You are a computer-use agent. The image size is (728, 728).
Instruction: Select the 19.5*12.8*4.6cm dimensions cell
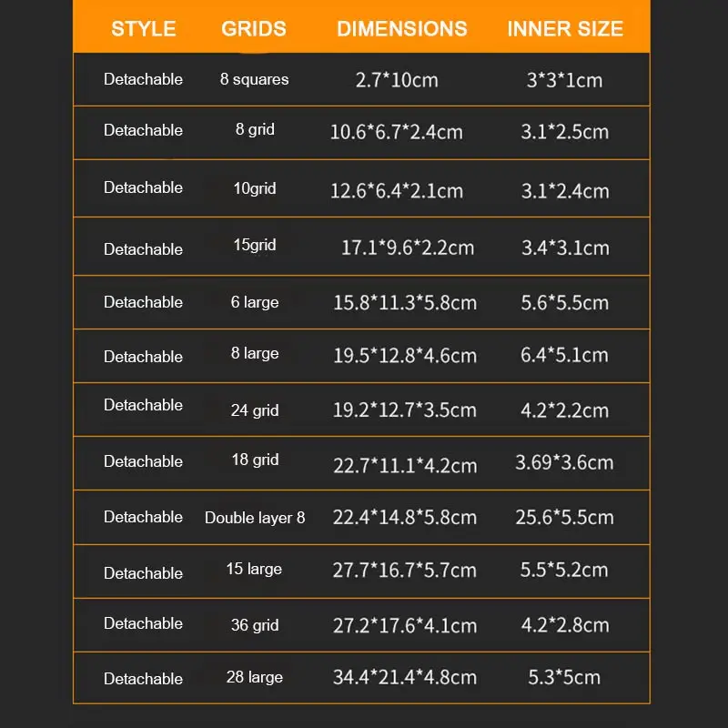pyautogui.click(x=405, y=356)
